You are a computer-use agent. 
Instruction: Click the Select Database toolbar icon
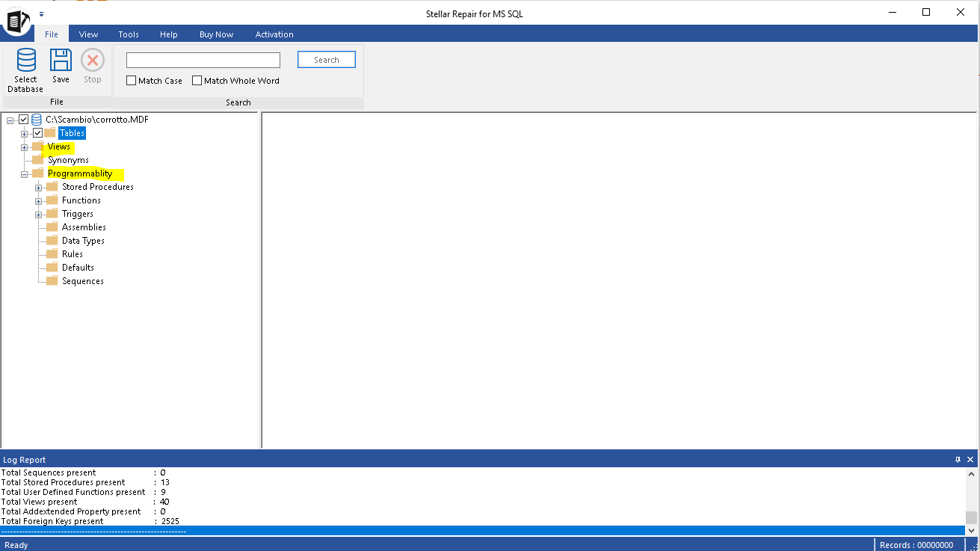pyautogui.click(x=26, y=60)
